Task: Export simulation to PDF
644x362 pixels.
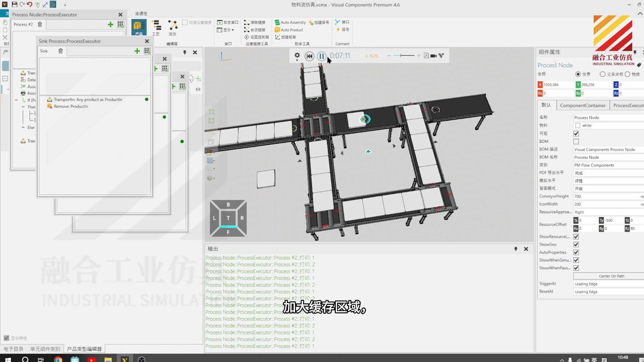Action: 426,56
